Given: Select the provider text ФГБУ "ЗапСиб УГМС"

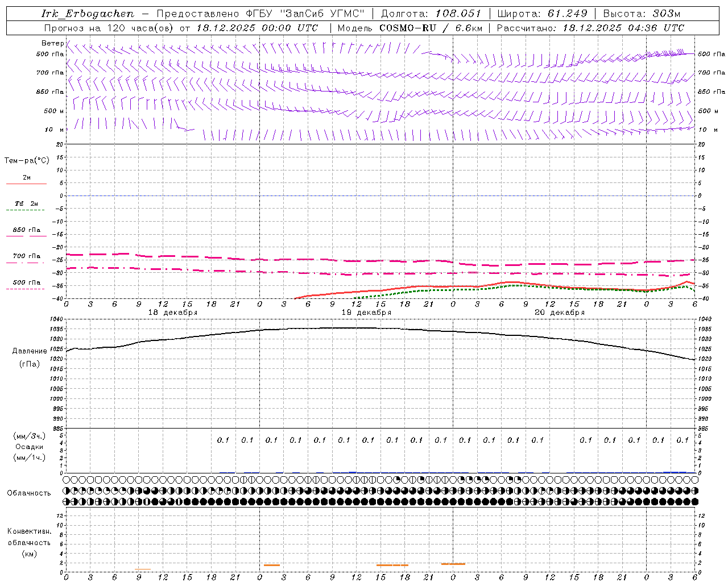Looking at the screenshot, I should (x=306, y=14).
